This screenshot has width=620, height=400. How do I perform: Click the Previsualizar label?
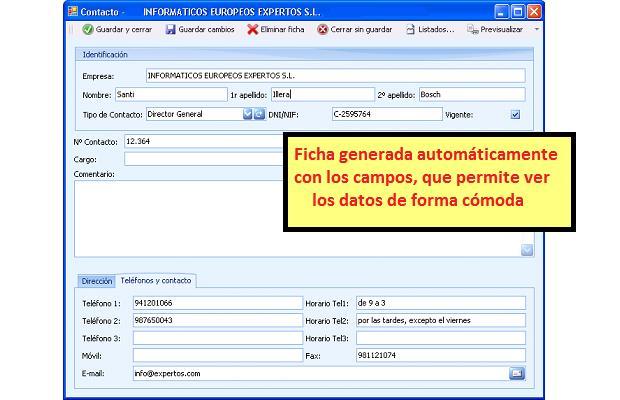coord(501,30)
